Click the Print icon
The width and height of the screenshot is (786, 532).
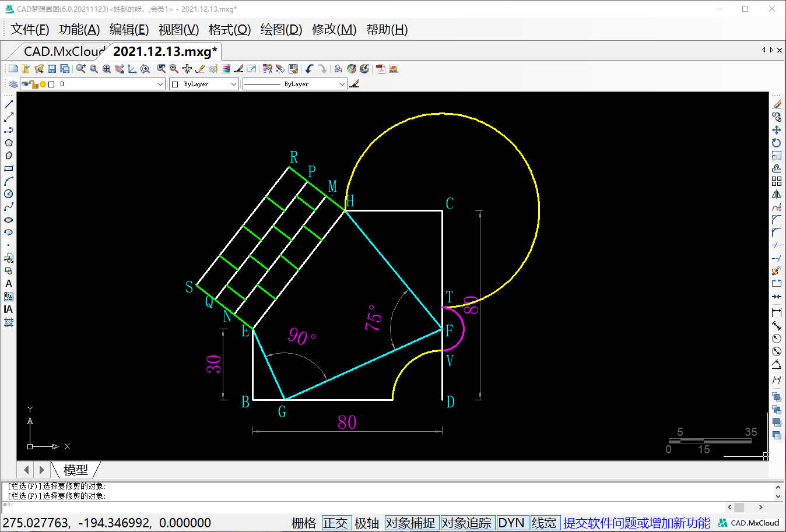click(338, 69)
